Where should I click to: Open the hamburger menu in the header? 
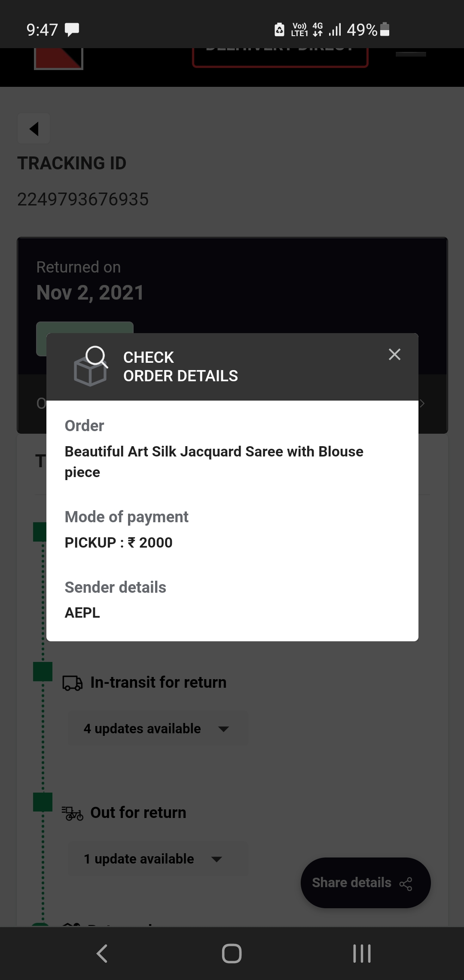(x=411, y=55)
